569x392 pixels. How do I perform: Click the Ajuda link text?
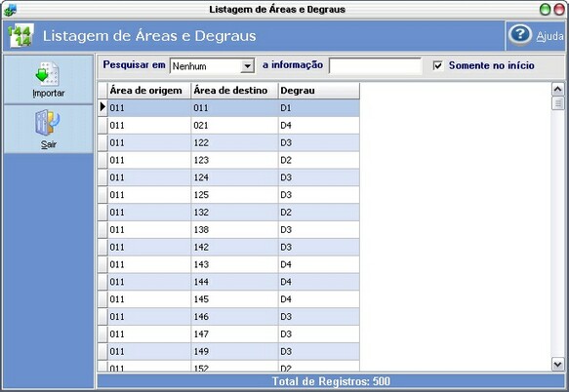[549, 36]
